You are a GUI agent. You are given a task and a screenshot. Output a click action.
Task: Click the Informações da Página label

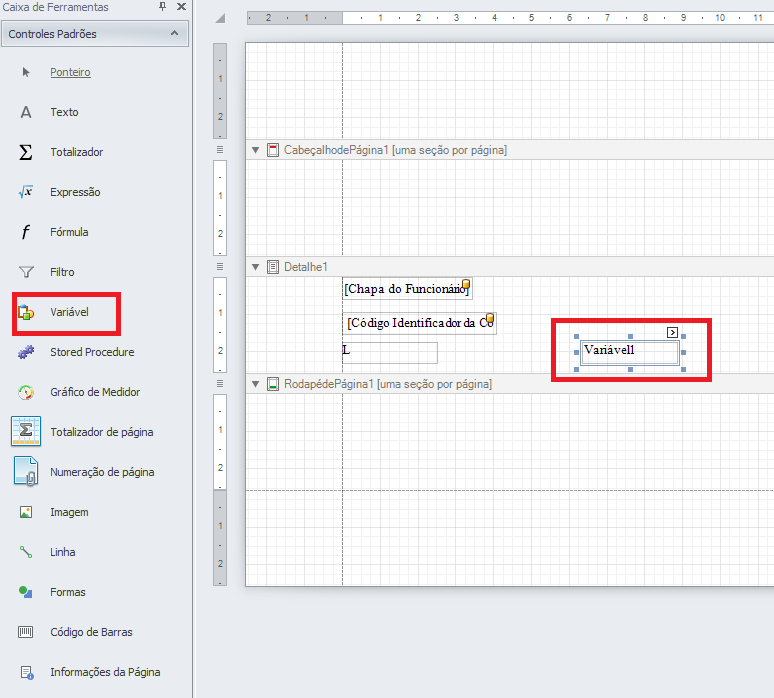point(105,672)
